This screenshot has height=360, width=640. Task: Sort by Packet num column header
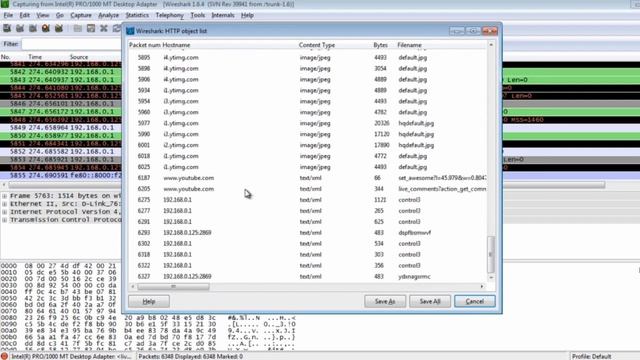click(144, 45)
